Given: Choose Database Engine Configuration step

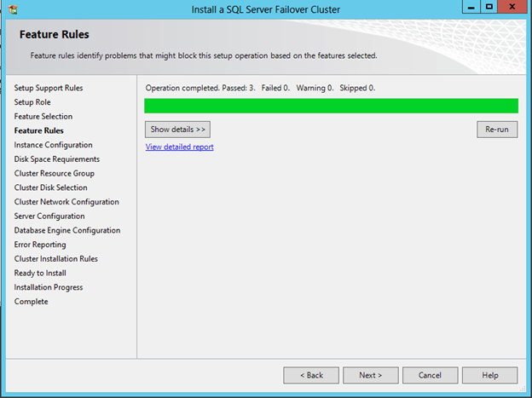Looking at the screenshot, I should 67,230.
